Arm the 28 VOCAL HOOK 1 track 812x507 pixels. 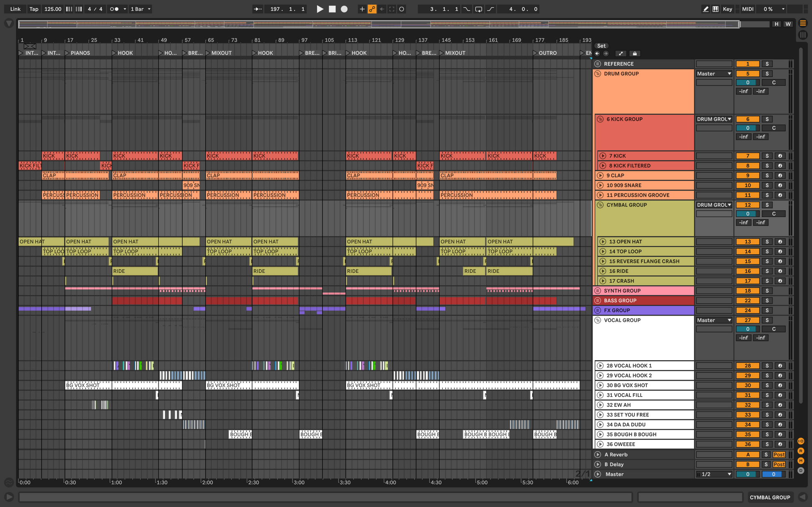click(780, 366)
